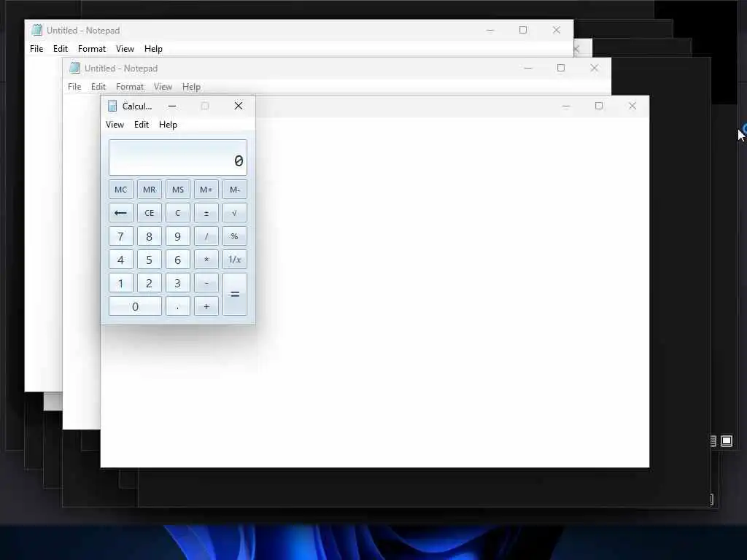Open Help menu in middle Notepad window
This screenshot has width=747, height=560.
pyautogui.click(x=192, y=87)
